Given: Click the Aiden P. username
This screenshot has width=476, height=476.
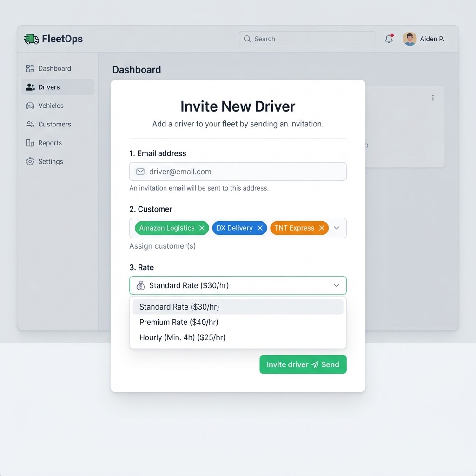Looking at the screenshot, I should [432, 39].
